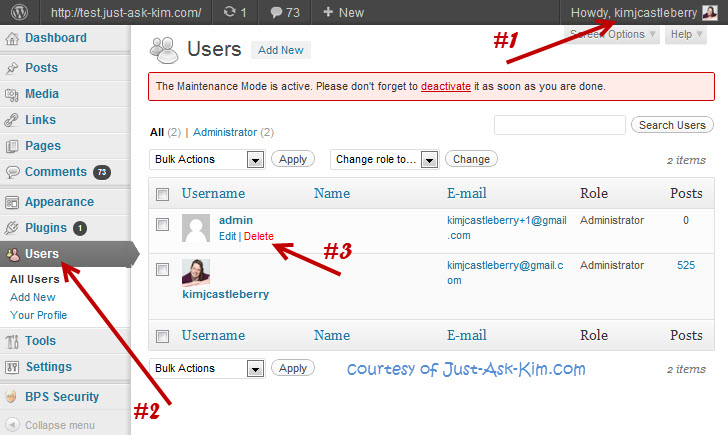The width and height of the screenshot is (728, 435).
Task: Click the Appearance icon in sidebar
Action: (12, 202)
